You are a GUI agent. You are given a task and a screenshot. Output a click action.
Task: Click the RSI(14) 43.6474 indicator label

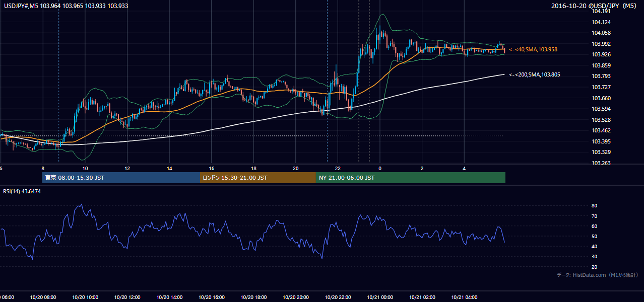tap(22, 191)
